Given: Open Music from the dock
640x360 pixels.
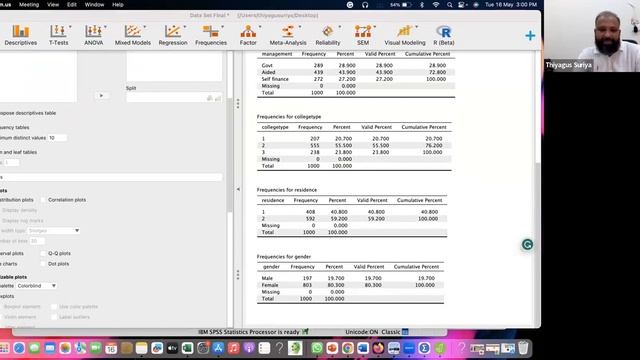Looking at the screenshot, I should (x=233, y=348).
